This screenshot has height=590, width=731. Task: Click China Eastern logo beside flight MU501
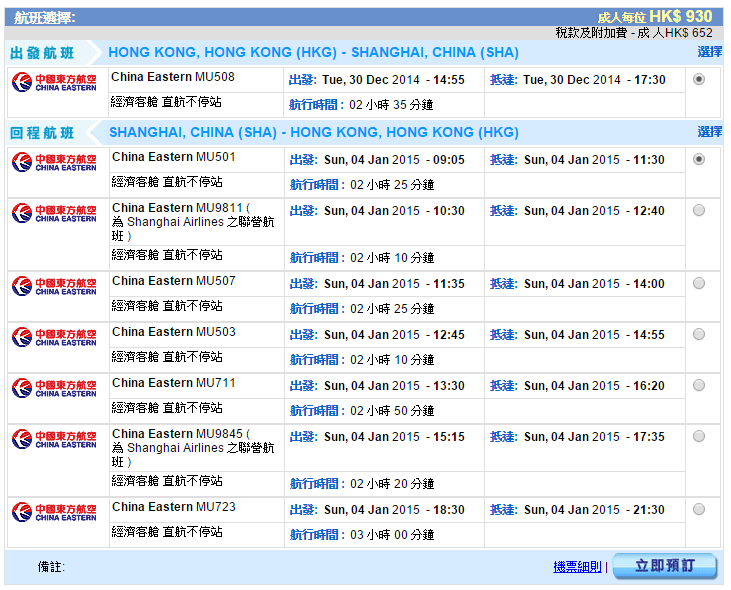(x=54, y=162)
